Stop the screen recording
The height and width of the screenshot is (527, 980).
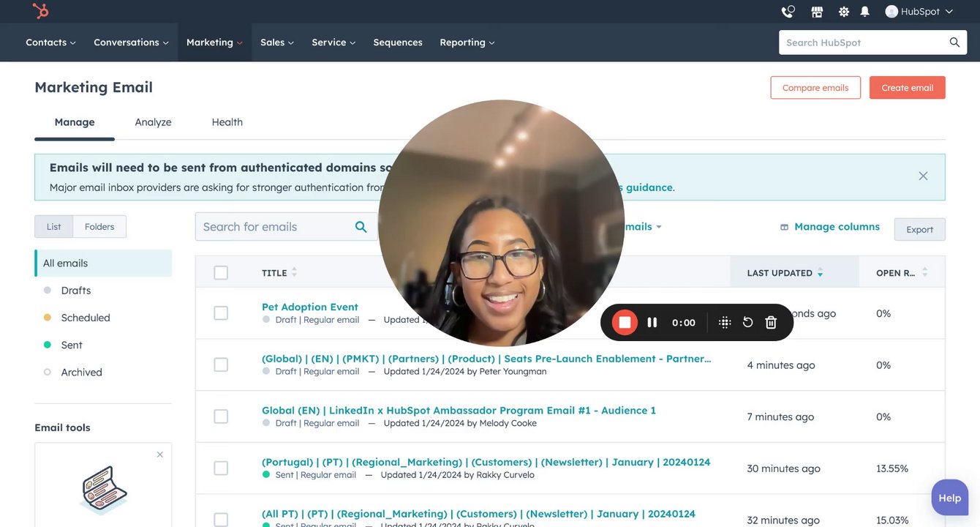coord(625,322)
